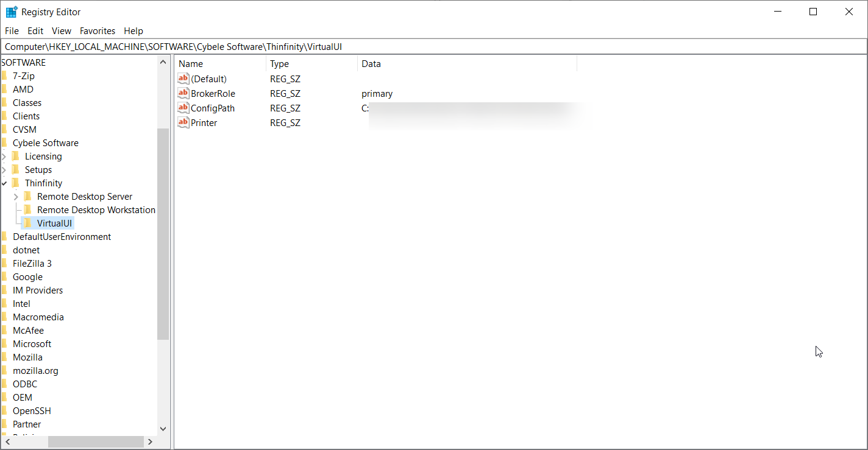Select the BrokerRole value's string icon
Viewport: 868px width, 450px height.
click(x=183, y=93)
